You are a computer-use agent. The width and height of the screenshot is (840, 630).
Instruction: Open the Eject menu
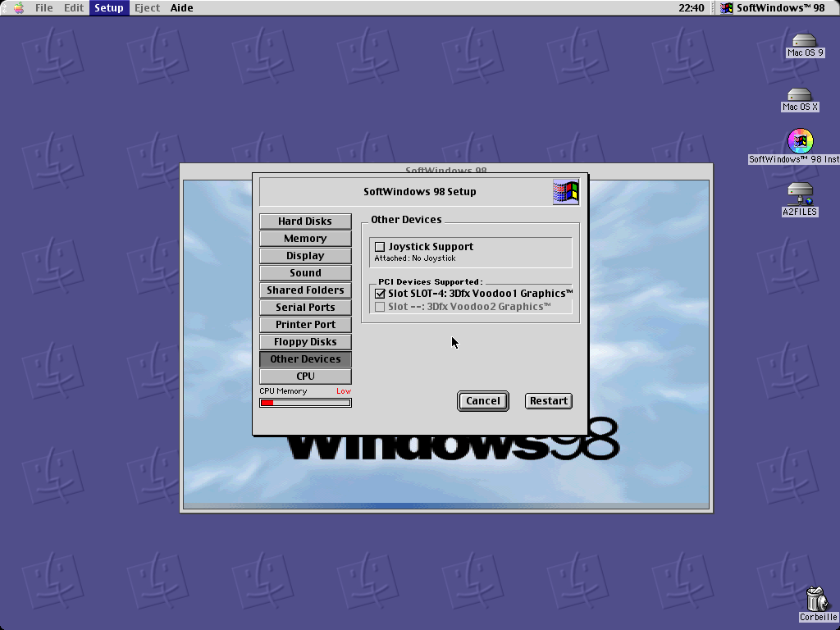tap(148, 7)
